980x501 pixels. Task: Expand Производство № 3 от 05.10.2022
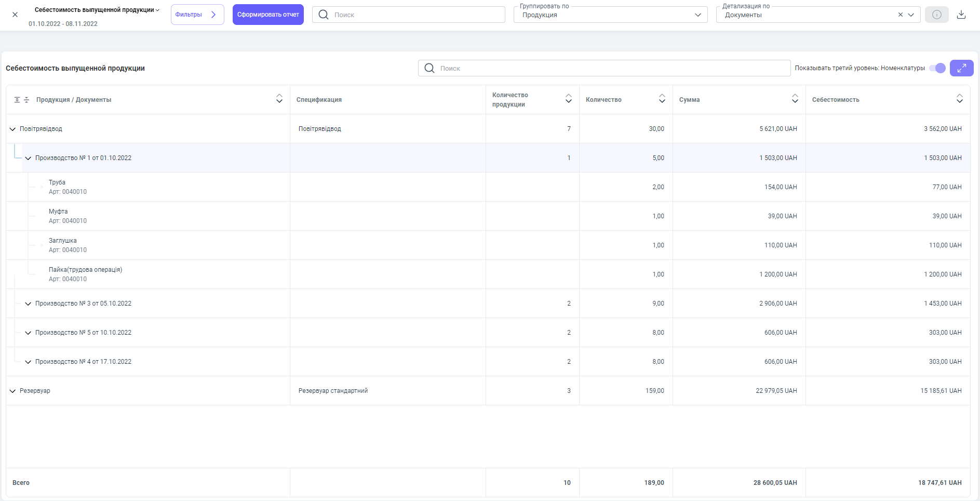(x=28, y=304)
